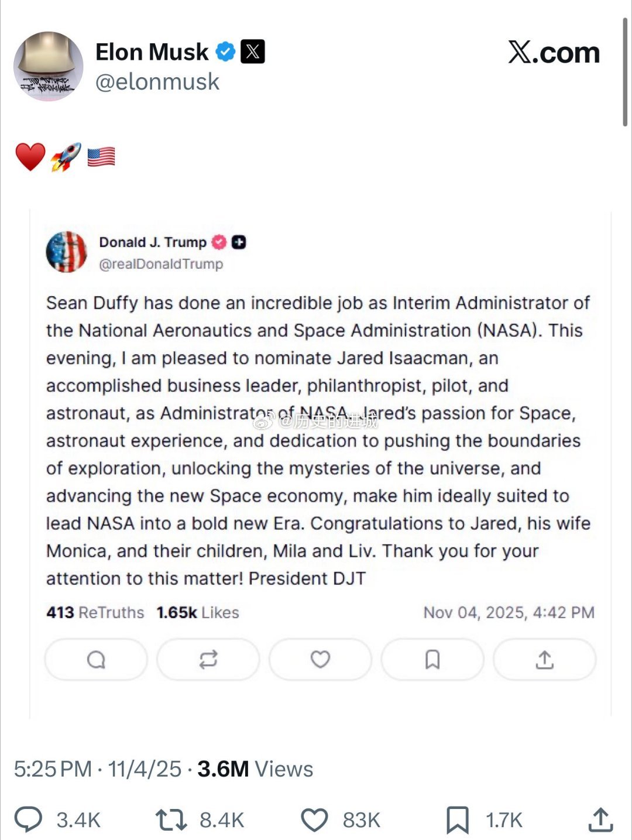Open Donald J. Trump's avatar in quoted post
Screen dimensions: 632x840
[x=67, y=252]
